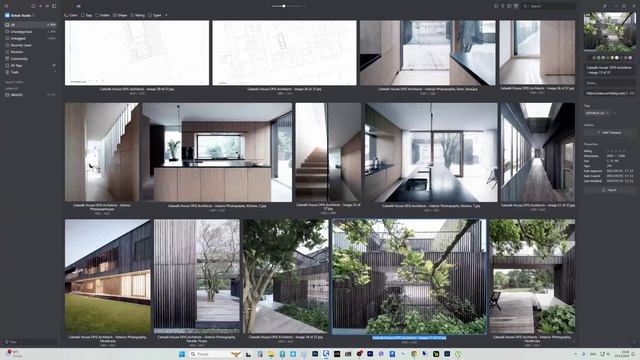This screenshot has height=360, width=640.
Task: Click the filter funnel icon in top toolbar
Action: click(x=503, y=6)
